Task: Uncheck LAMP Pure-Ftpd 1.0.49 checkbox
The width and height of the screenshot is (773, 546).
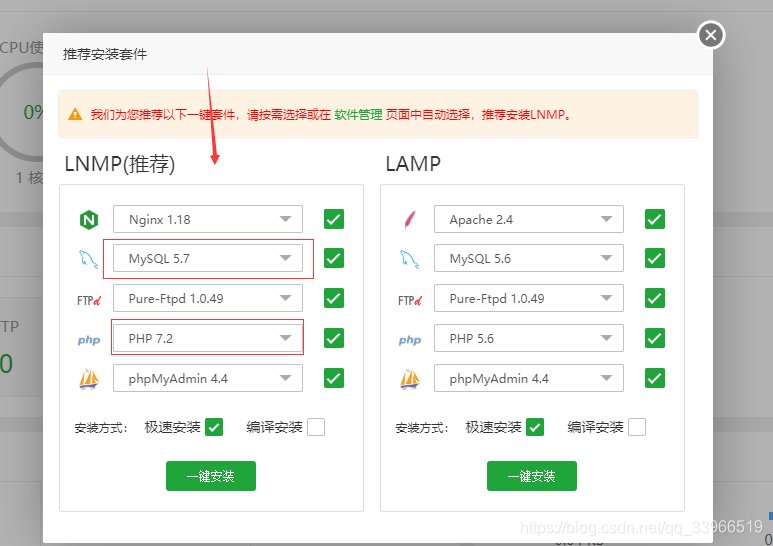Action: (x=655, y=298)
